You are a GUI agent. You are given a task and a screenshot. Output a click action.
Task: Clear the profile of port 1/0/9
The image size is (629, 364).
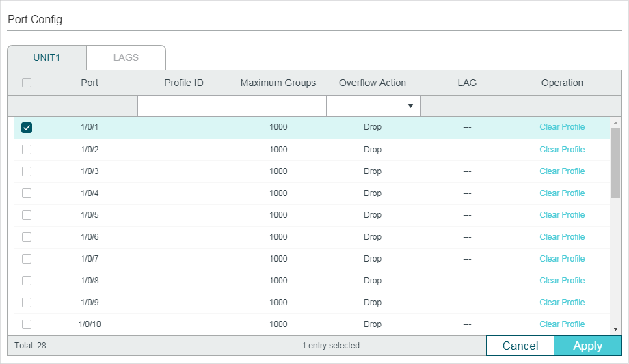tap(562, 303)
